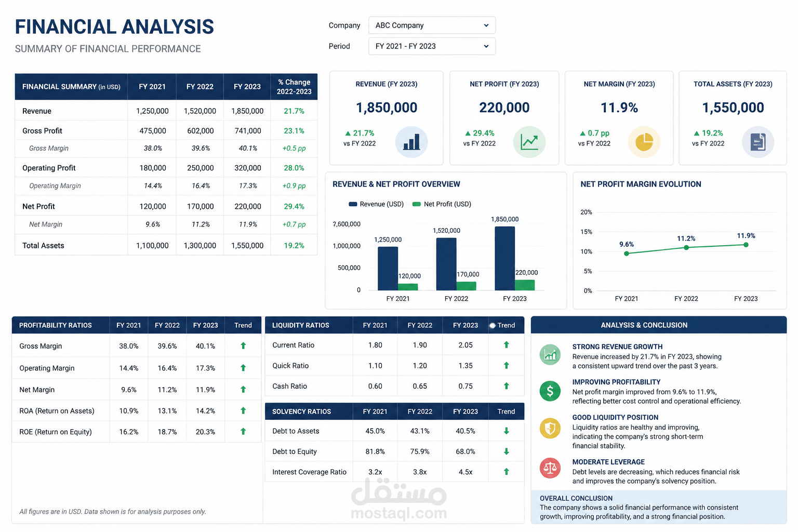The image size is (798, 532).
Task: Click the FY 2021 revenue bar labeled 1,250,000
Action: [x=388, y=269]
